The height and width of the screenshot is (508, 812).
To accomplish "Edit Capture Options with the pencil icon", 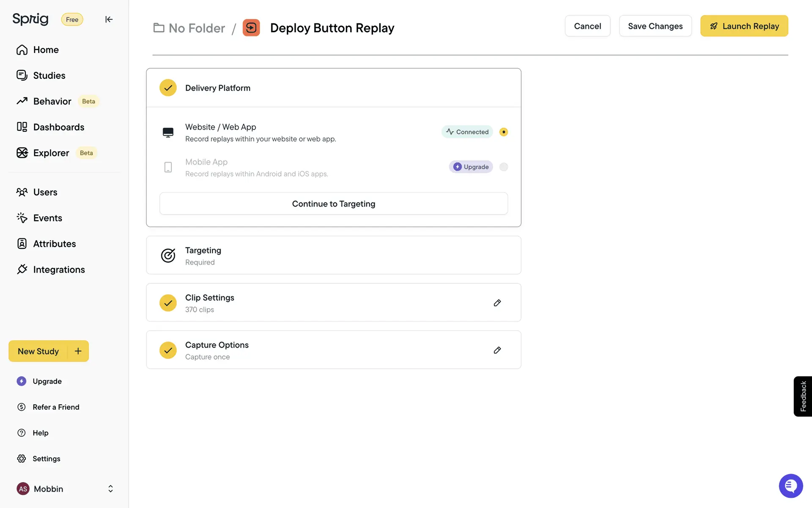I will click(497, 350).
